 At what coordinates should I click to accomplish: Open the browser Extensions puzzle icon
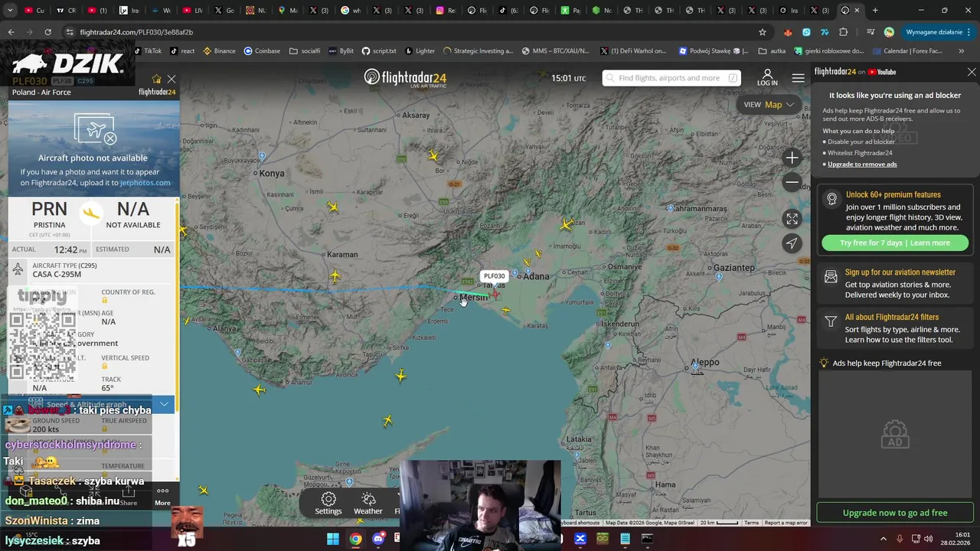pos(844,32)
